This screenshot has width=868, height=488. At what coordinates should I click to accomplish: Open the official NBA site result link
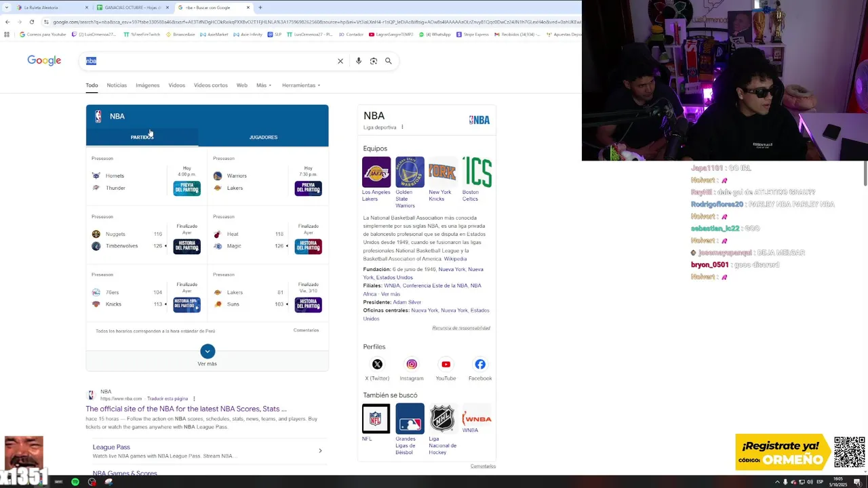[186, 409]
